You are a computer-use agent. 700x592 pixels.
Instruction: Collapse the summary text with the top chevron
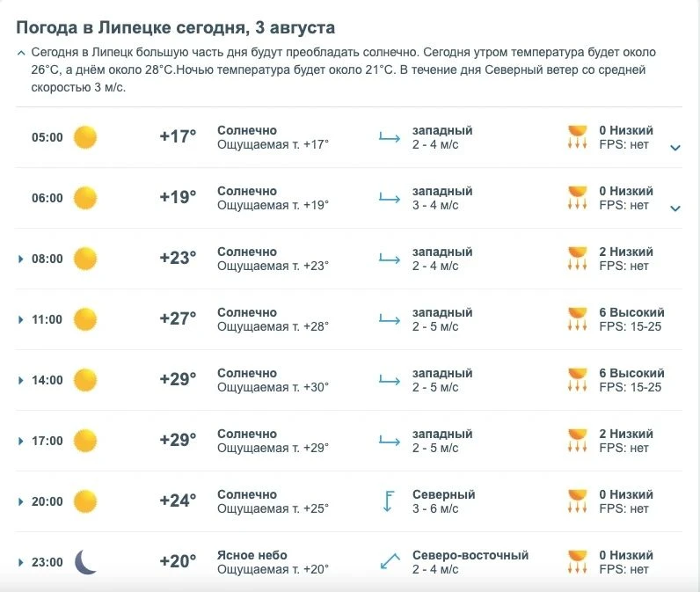tap(20, 53)
